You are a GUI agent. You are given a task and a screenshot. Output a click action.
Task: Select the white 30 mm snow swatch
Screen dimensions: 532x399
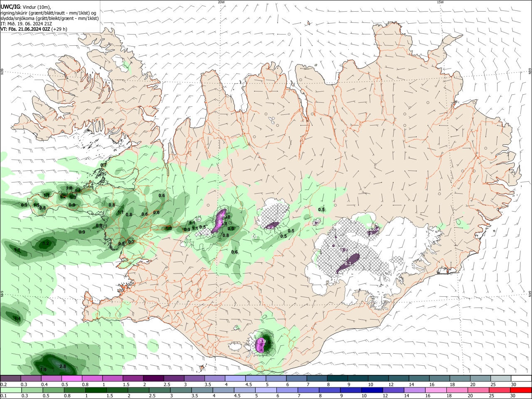[521, 378]
